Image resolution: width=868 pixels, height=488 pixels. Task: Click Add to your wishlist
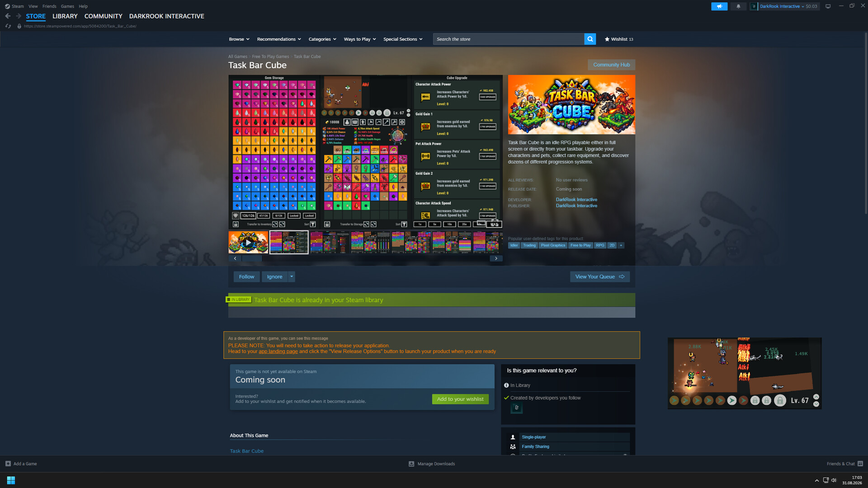point(460,399)
